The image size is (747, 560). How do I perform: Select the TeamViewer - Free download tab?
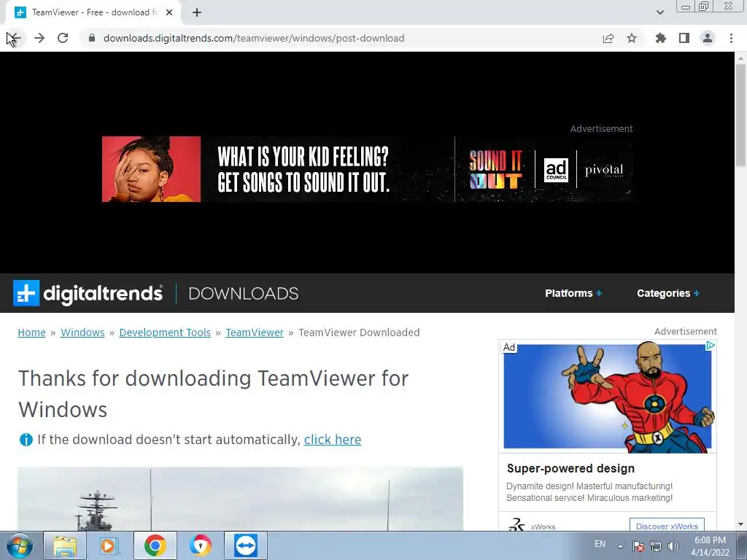click(x=94, y=12)
